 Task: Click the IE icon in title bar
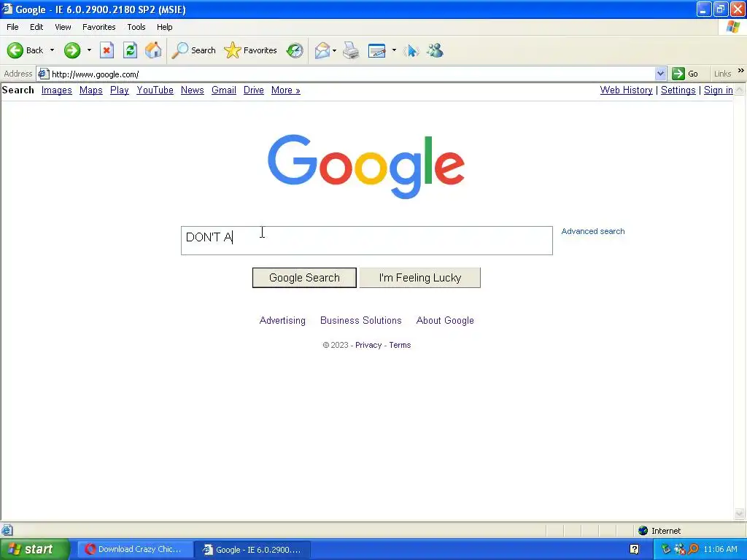[x=7, y=9]
